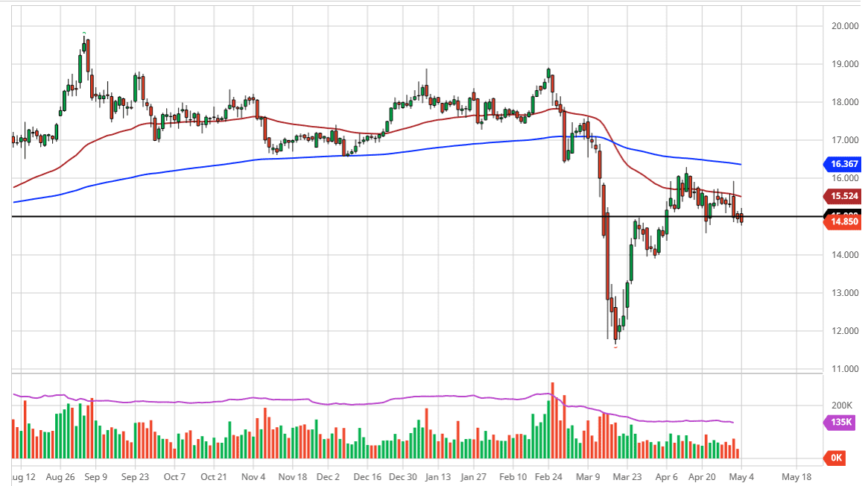Click the May 18 date label
This screenshot has width=868, height=486.
796,476
